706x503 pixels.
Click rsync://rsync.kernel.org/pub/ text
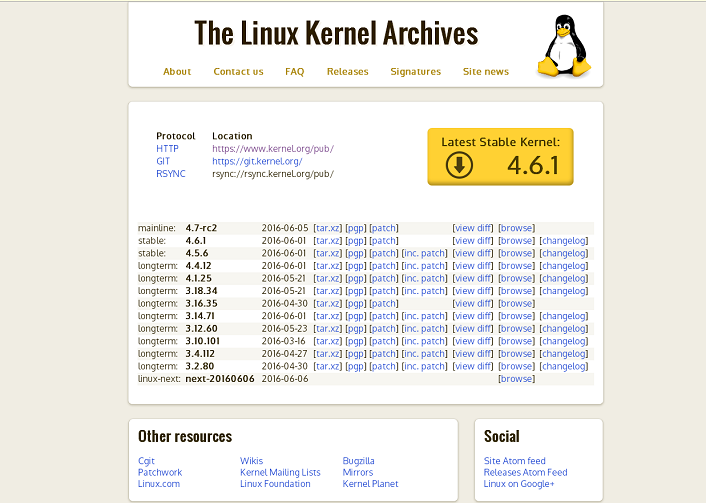click(x=273, y=174)
